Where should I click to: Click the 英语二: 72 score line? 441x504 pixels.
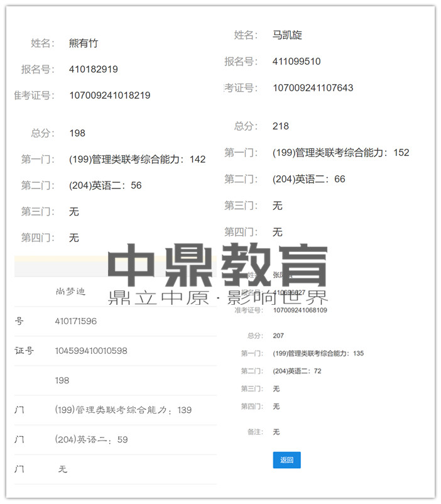click(x=297, y=371)
